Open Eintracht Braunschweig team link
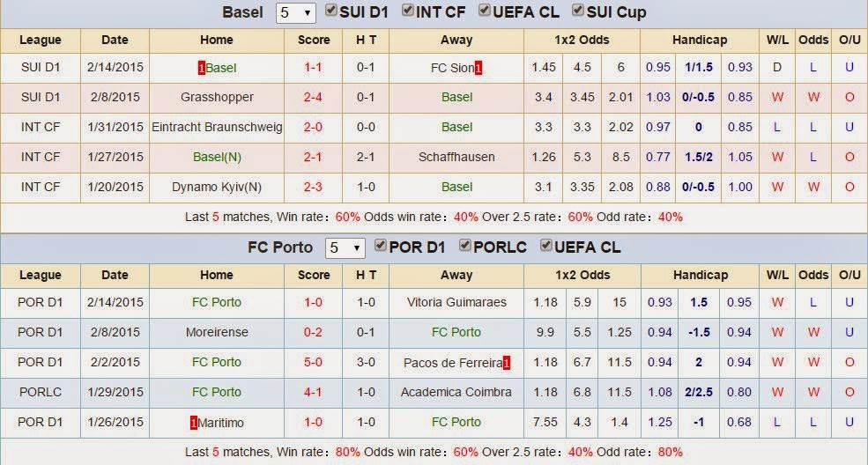 [217, 127]
